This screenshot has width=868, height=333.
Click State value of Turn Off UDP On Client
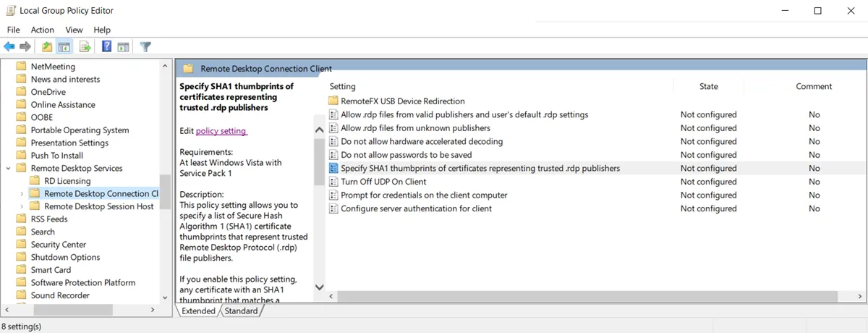(708, 182)
